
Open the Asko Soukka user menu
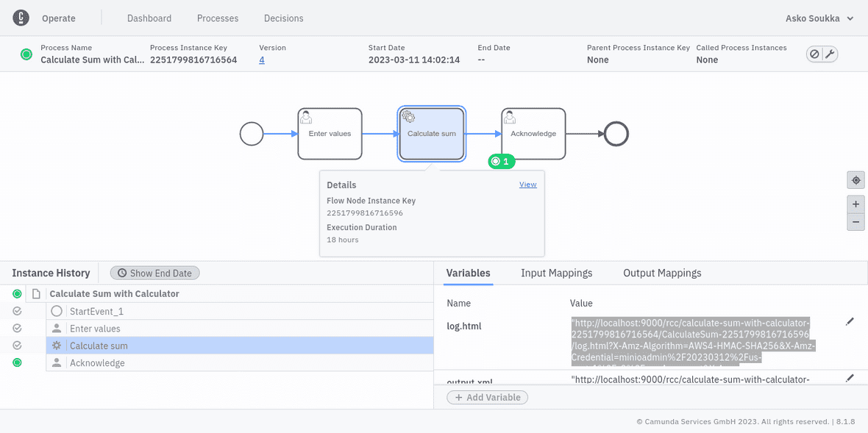(818, 18)
